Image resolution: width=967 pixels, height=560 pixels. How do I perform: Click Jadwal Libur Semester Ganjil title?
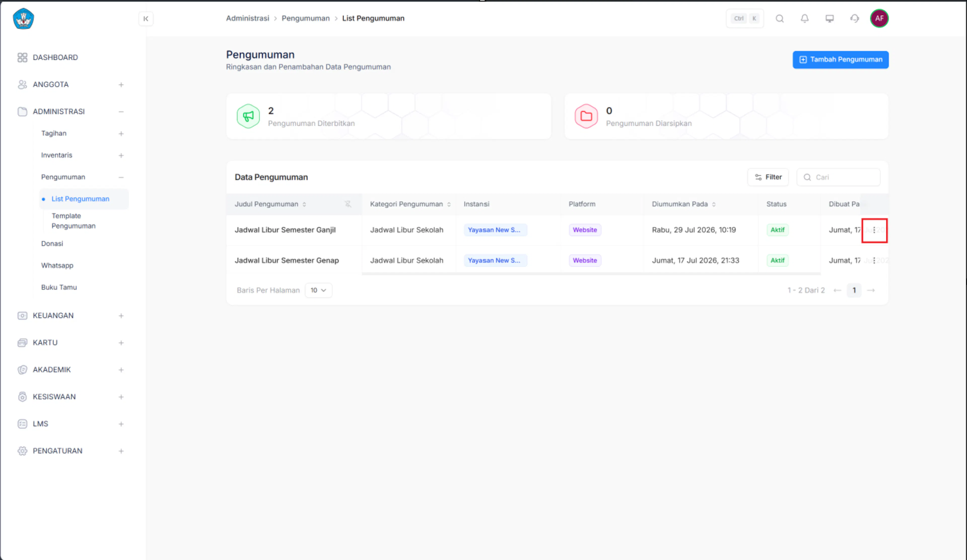tap(285, 230)
